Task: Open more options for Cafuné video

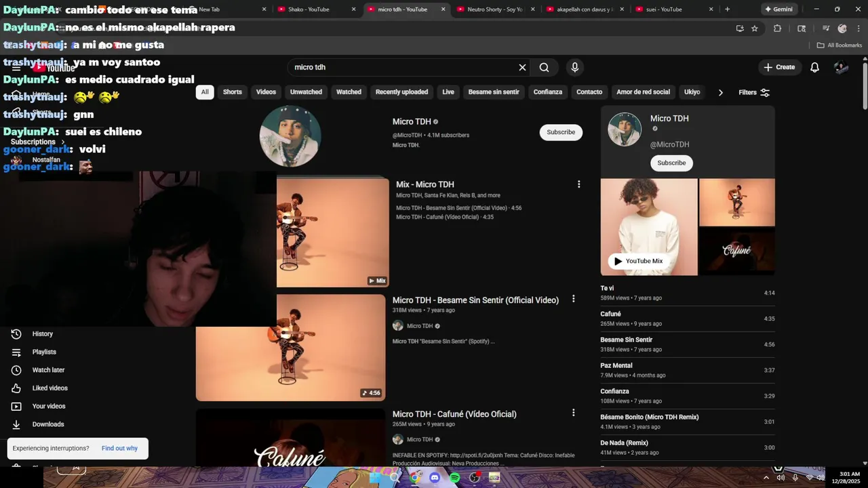Action: pyautogui.click(x=573, y=413)
